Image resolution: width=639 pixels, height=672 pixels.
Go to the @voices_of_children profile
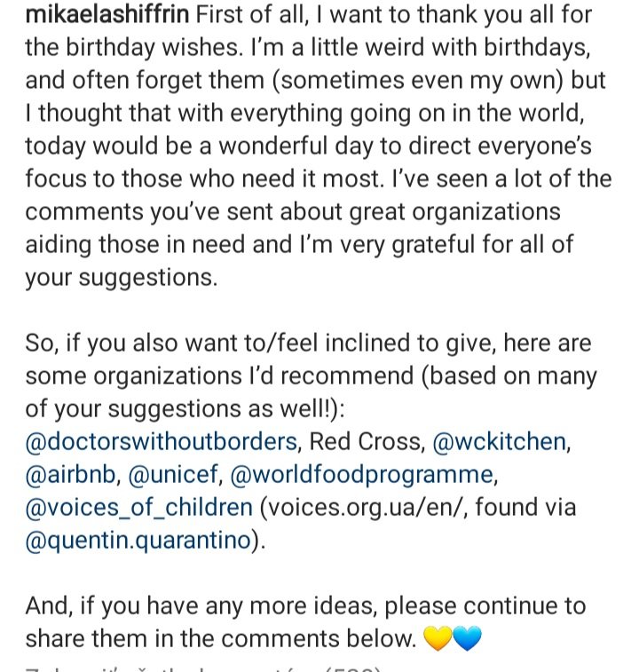pyautogui.click(x=138, y=508)
